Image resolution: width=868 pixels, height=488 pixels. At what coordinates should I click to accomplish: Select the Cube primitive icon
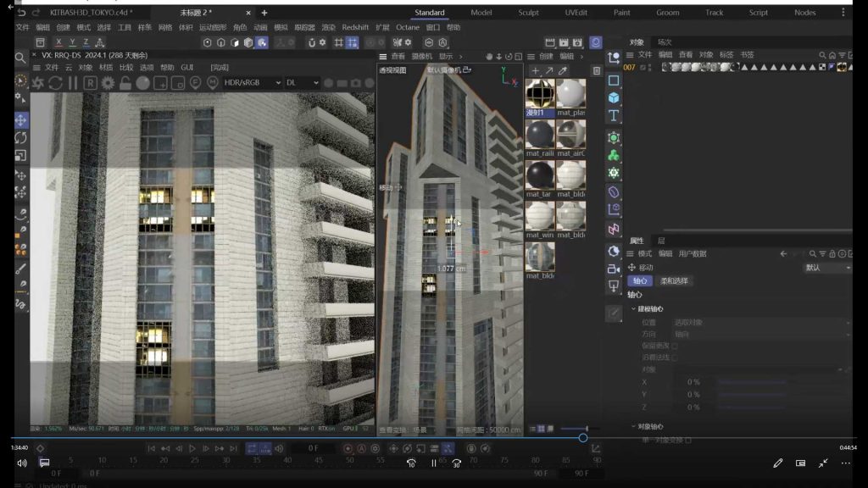pos(614,97)
